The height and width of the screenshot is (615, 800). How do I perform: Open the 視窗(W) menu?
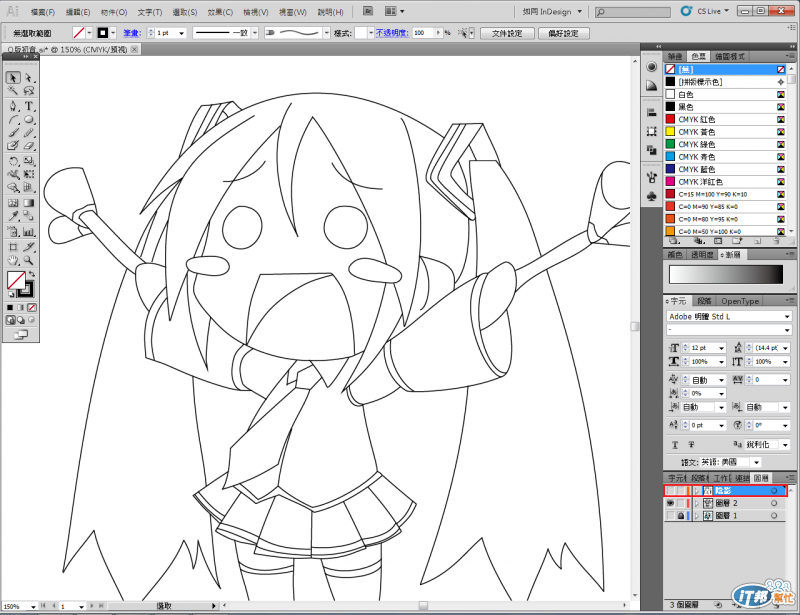[293, 12]
